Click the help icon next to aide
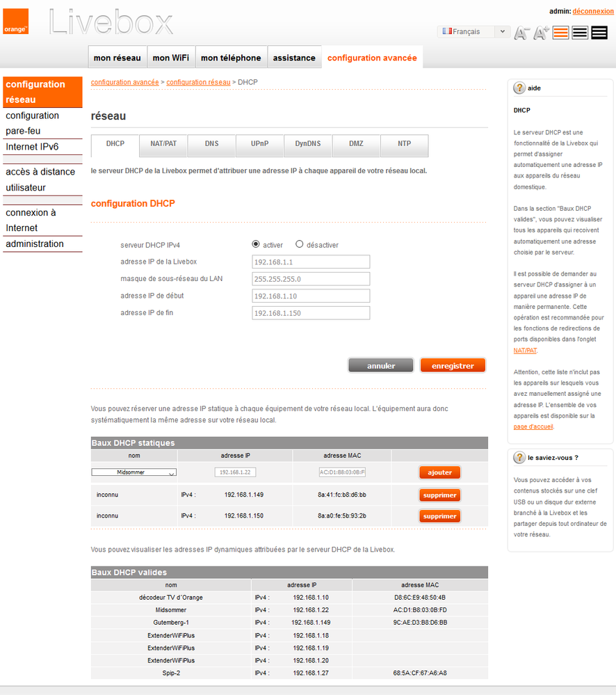This screenshot has height=695, width=616. (519, 88)
